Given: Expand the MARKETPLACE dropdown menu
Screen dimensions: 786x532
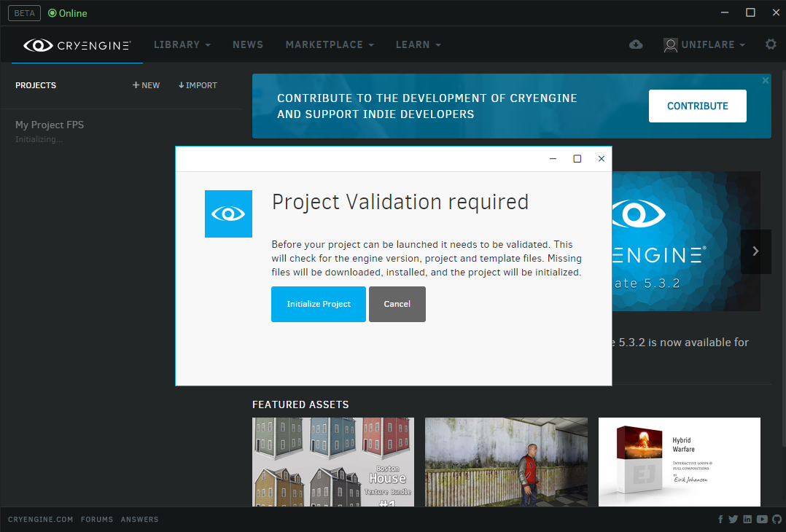Looking at the screenshot, I should click(330, 44).
